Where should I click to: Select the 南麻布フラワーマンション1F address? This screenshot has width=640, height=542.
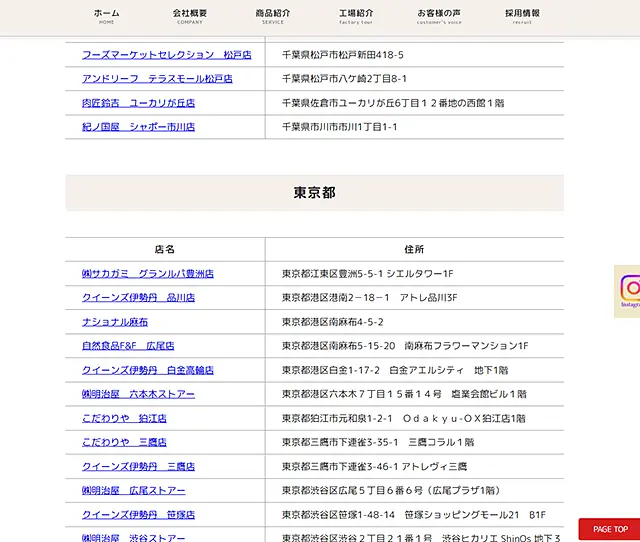click(x=405, y=346)
